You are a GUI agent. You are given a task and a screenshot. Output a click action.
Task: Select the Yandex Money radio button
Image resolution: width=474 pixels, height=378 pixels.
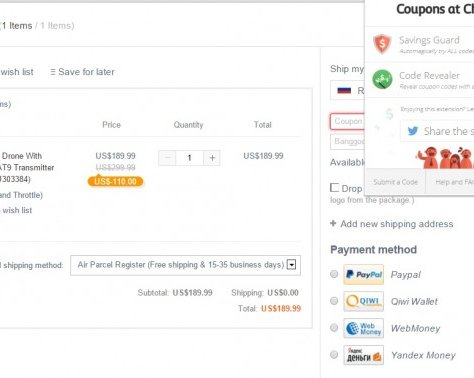(x=334, y=355)
